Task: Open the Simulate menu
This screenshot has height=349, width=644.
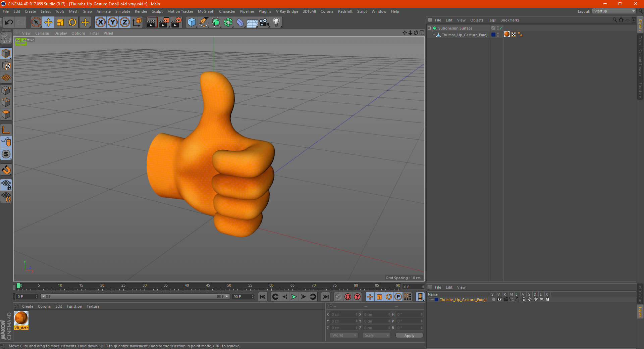Action: (123, 11)
